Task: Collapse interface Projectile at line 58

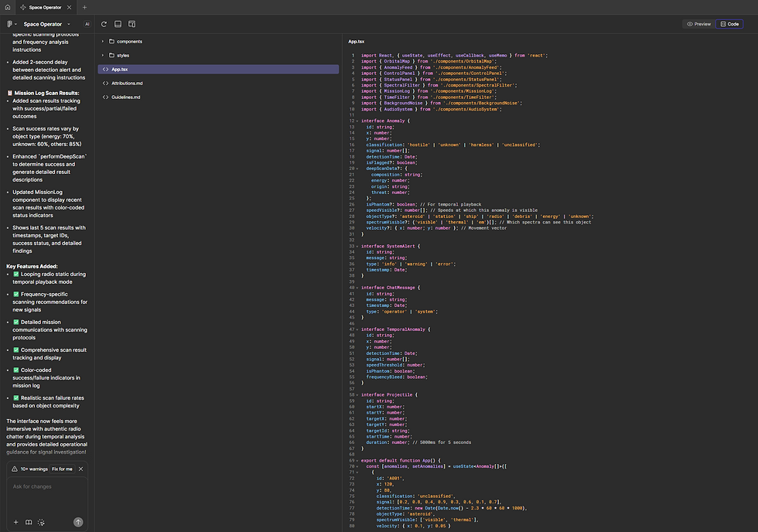Action: (x=357, y=395)
